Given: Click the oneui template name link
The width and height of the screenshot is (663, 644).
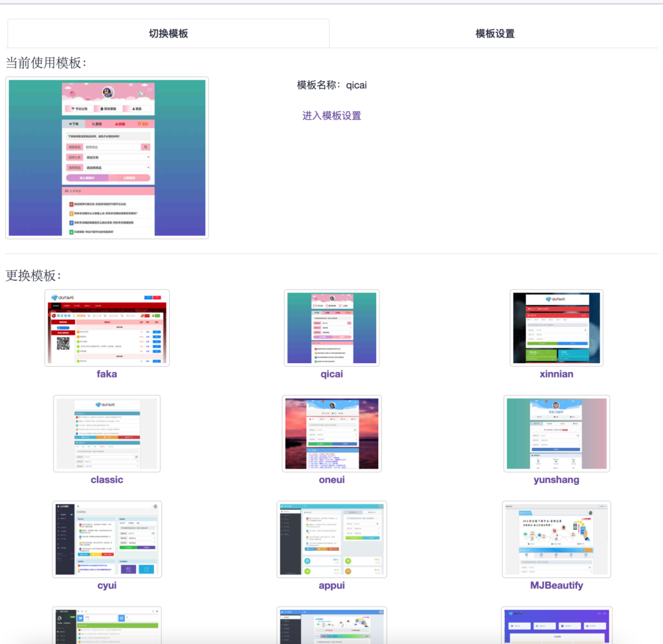Looking at the screenshot, I should coord(332,480).
